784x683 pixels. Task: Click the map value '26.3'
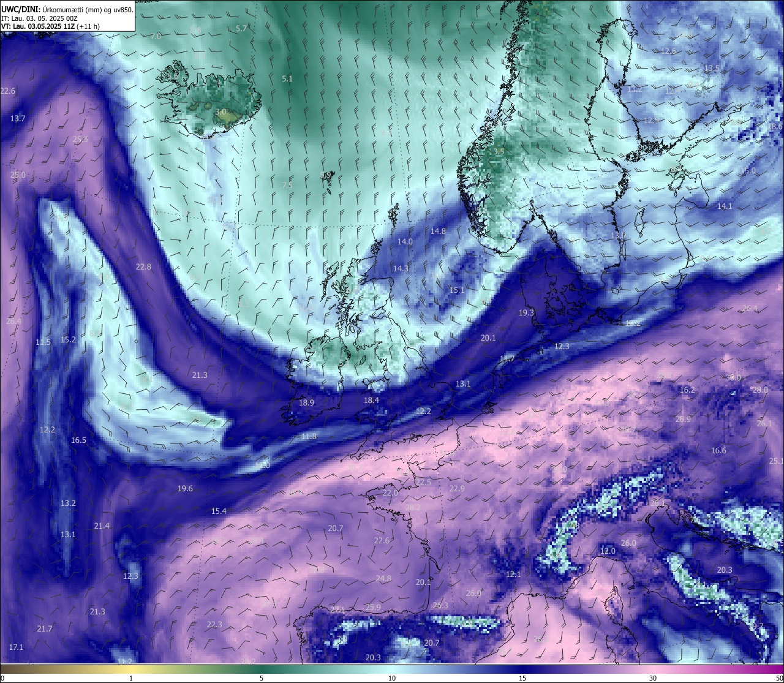click(440, 606)
